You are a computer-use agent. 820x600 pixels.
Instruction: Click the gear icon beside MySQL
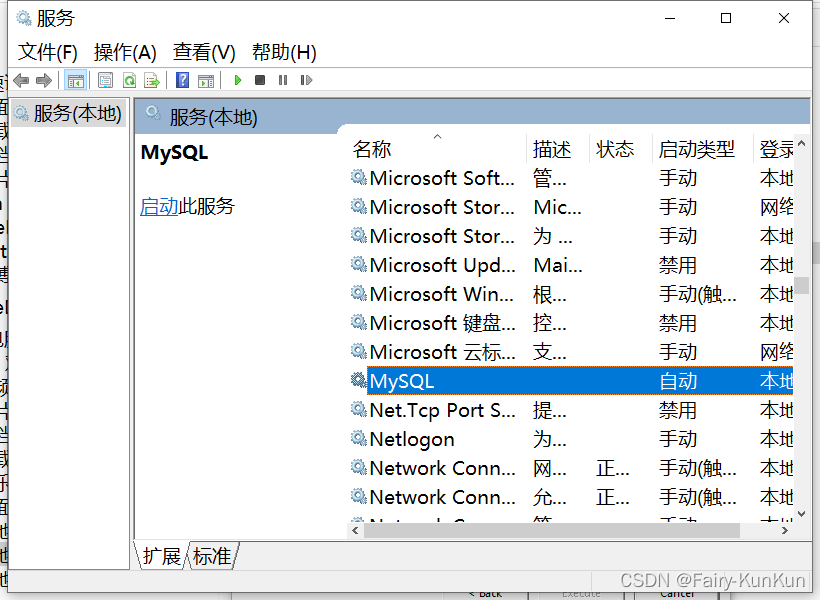click(358, 380)
